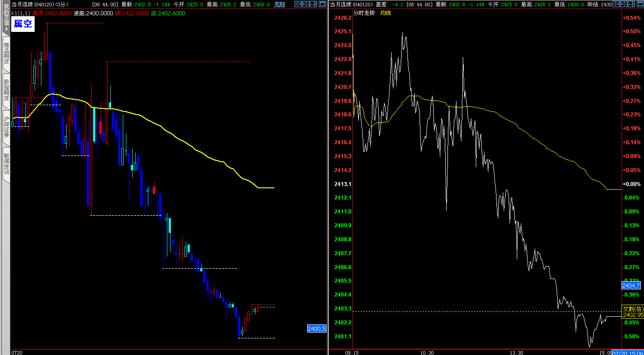This screenshot has width=644, height=355.
Task: Click the yellow 均线 legend label
Action: coord(386,13)
